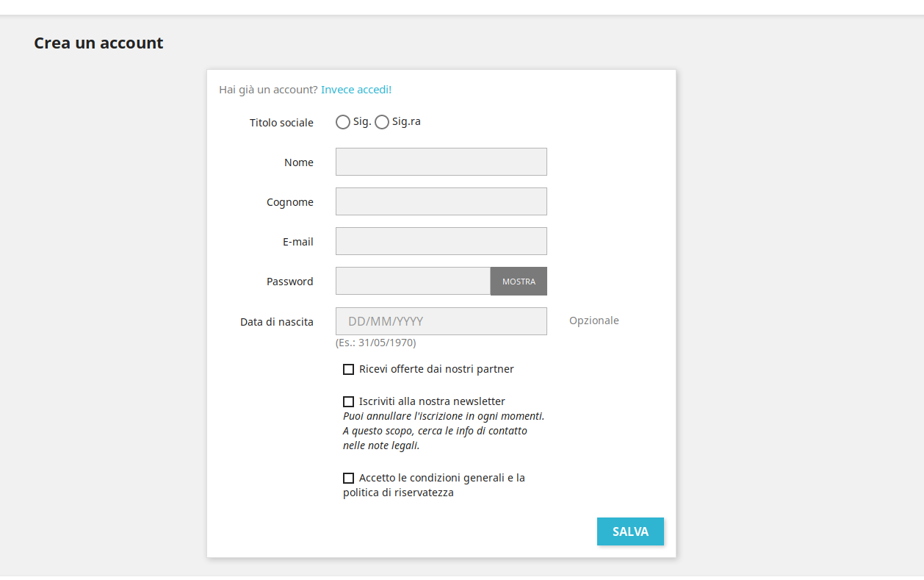Click the Iscriviti alla nostra newsletter label
This screenshot has width=924, height=580.
click(x=432, y=401)
